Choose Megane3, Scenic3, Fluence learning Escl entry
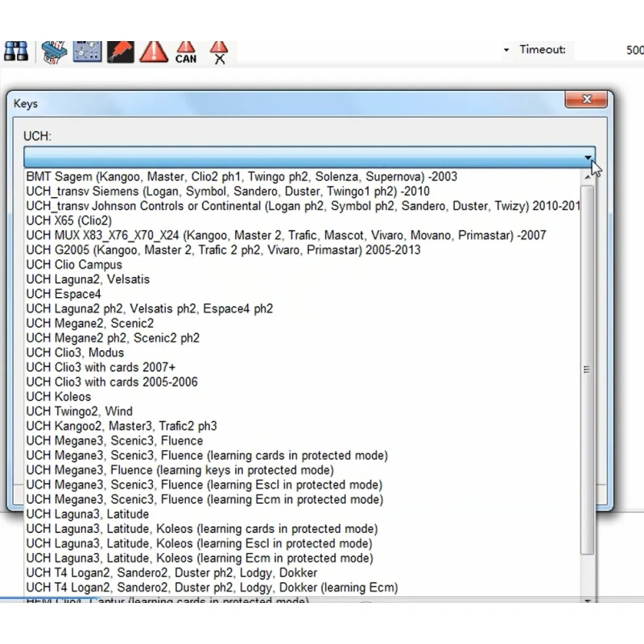 click(303, 485)
